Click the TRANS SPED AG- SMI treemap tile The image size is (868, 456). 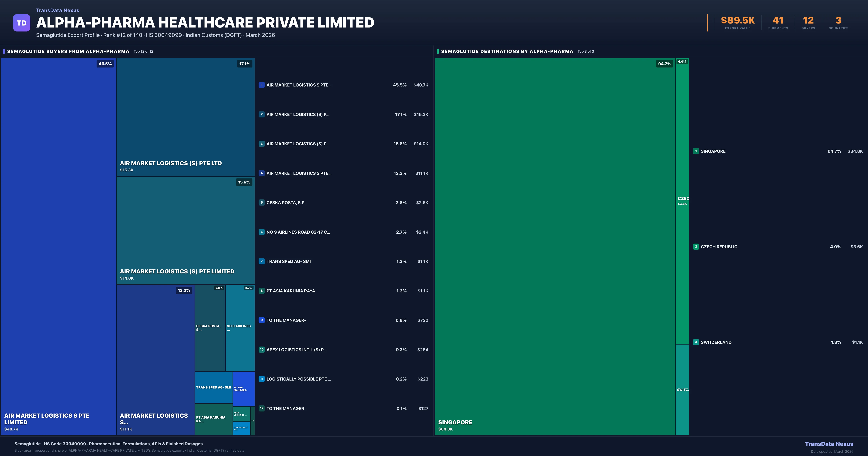[213, 387]
